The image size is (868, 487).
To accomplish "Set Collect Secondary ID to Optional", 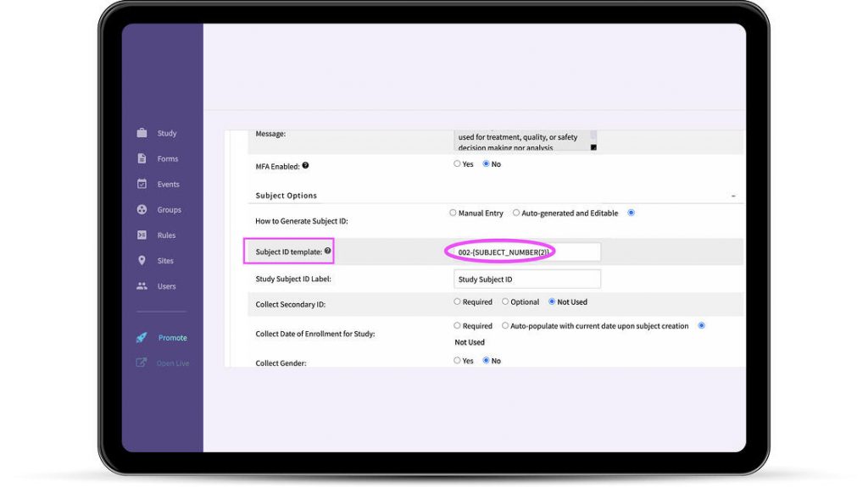I will [x=505, y=302].
